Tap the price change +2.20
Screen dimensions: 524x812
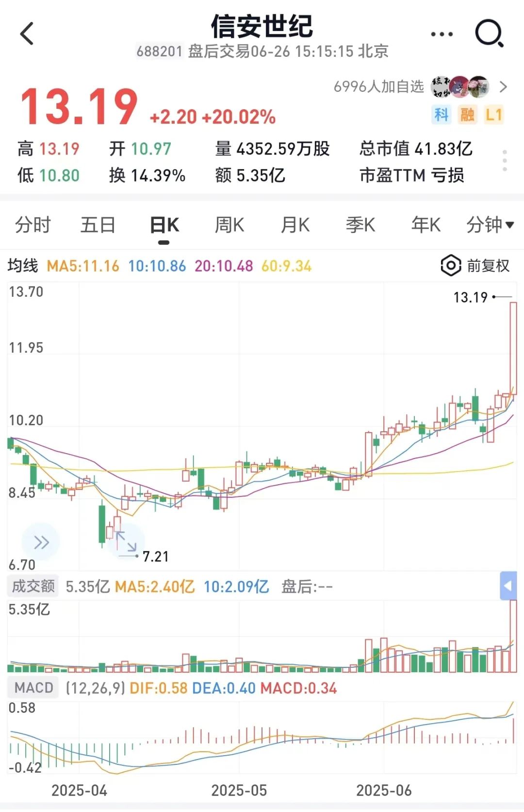tap(173, 117)
